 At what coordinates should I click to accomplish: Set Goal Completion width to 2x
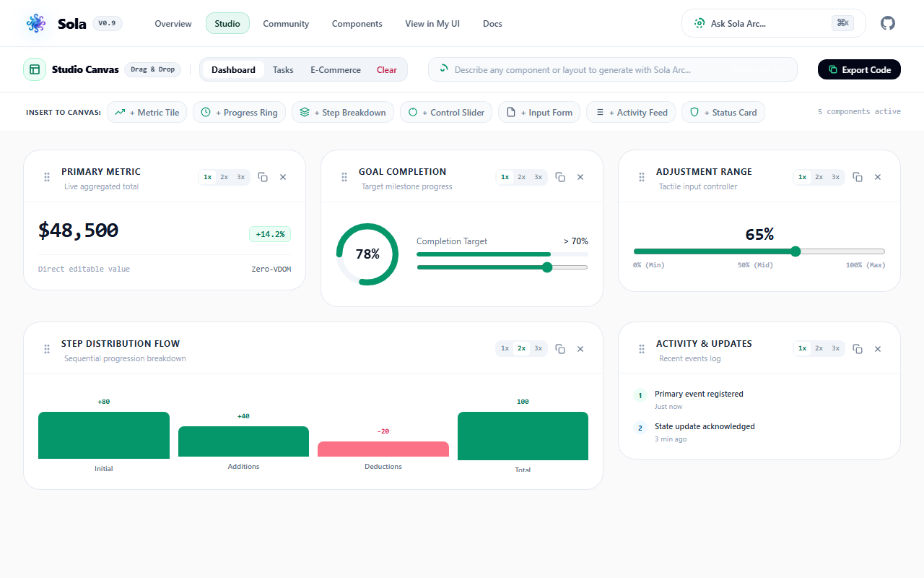tap(522, 177)
